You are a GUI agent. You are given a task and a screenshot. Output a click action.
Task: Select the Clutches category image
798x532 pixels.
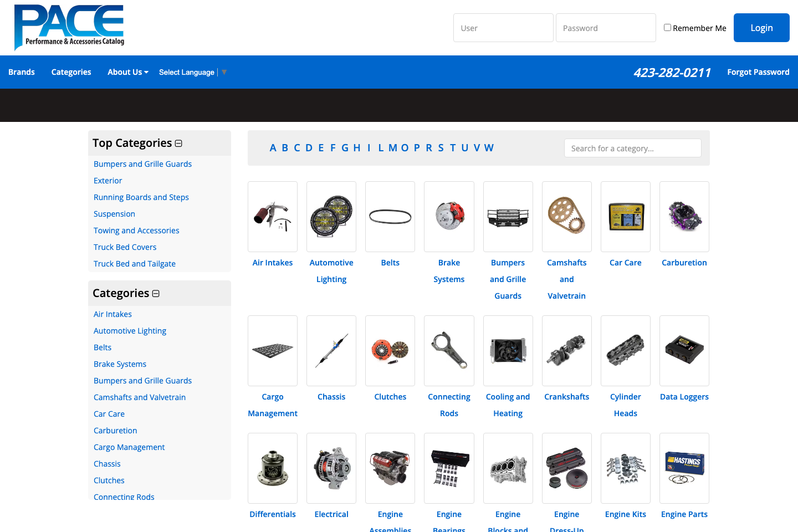(390, 351)
